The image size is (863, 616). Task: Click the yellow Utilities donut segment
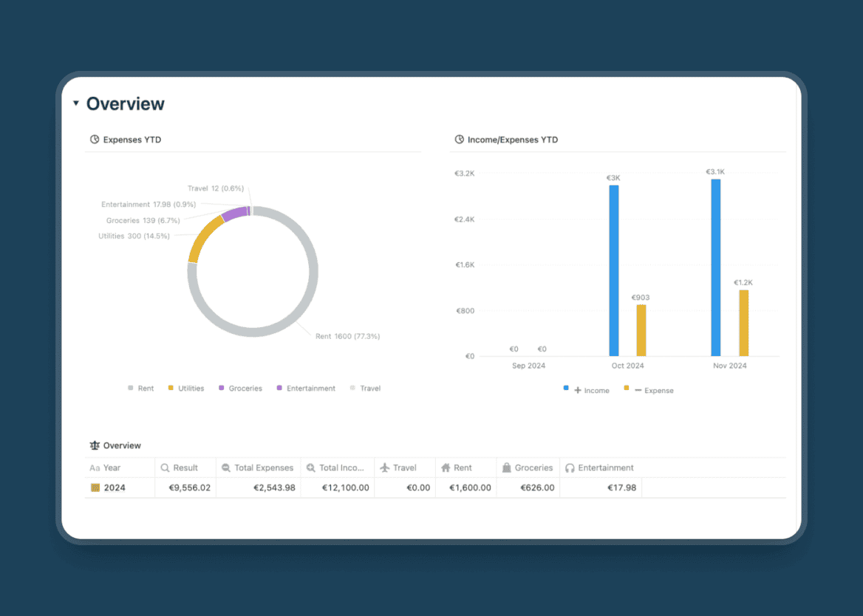point(202,238)
